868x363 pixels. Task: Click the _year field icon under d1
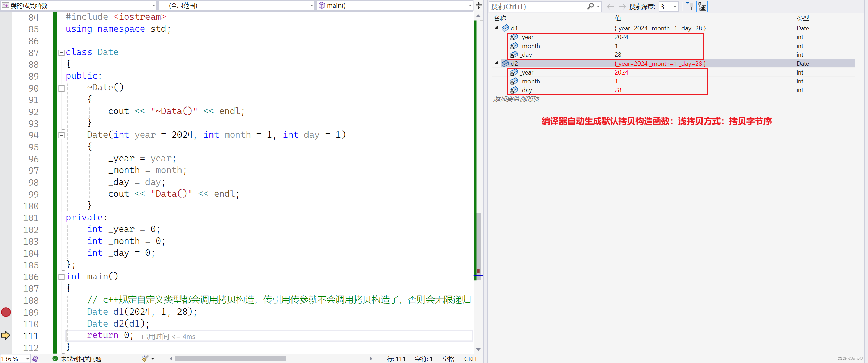pos(514,37)
